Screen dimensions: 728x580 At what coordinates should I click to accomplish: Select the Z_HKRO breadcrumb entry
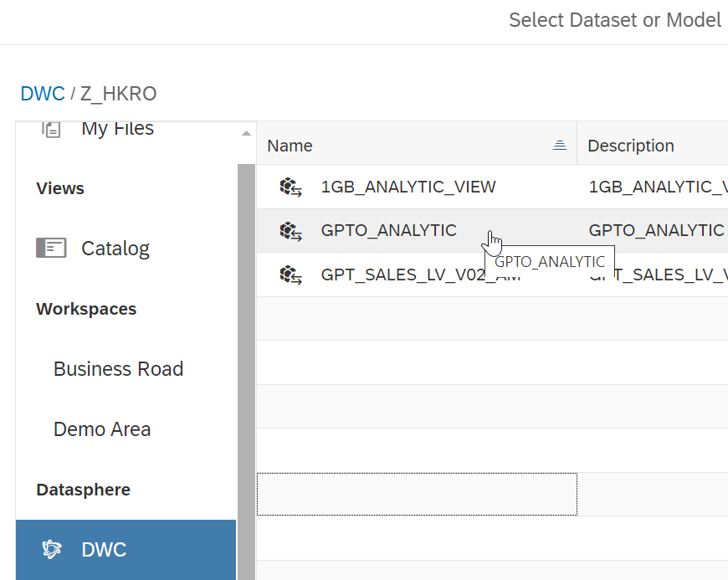click(118, 94)
